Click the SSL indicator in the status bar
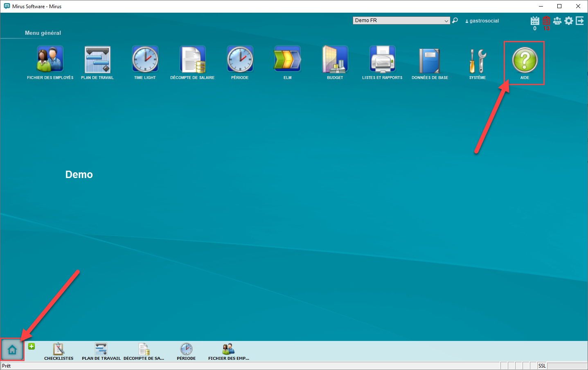 click(x=542, y=366)
